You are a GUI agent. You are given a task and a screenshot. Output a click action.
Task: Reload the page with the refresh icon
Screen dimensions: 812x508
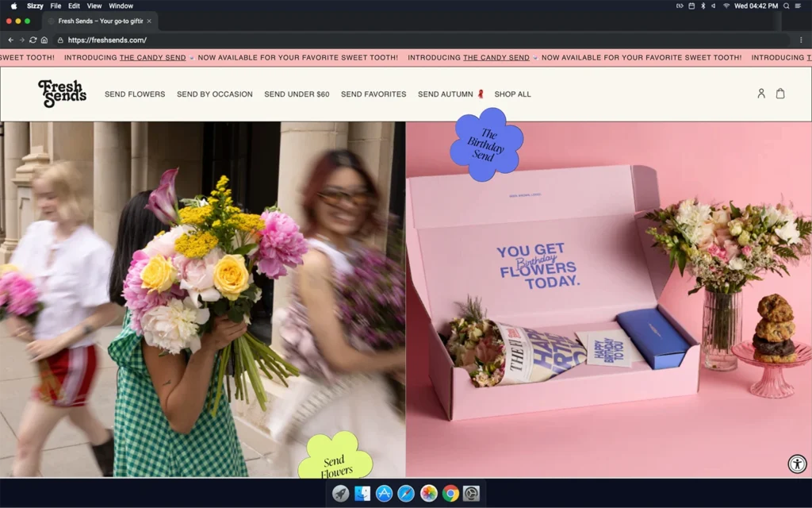33,40
